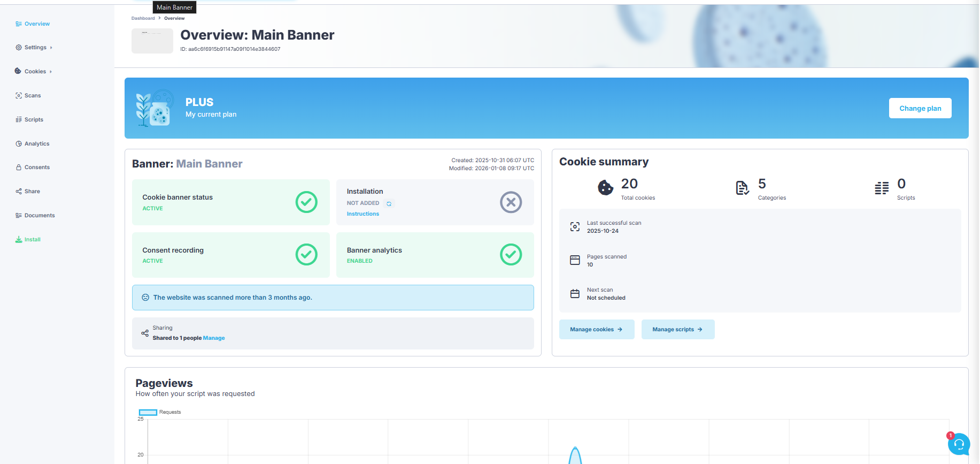Click the Manage cookies button
980x464 pixels.
click(x=596, y=330)
